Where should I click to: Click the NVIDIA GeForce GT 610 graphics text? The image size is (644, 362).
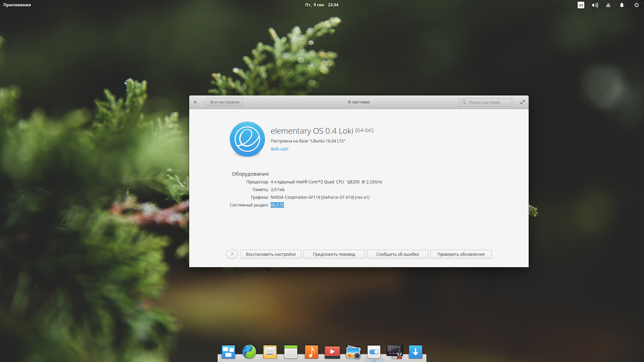tap(320, 197)
